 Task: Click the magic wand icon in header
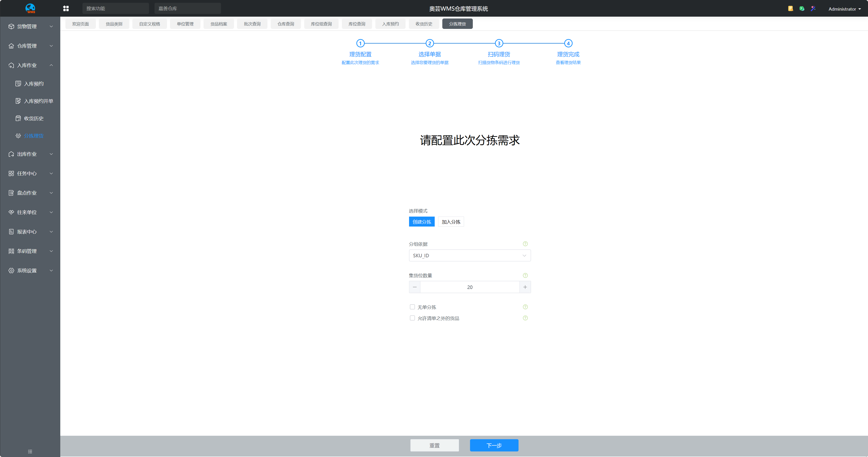[813, 8]
